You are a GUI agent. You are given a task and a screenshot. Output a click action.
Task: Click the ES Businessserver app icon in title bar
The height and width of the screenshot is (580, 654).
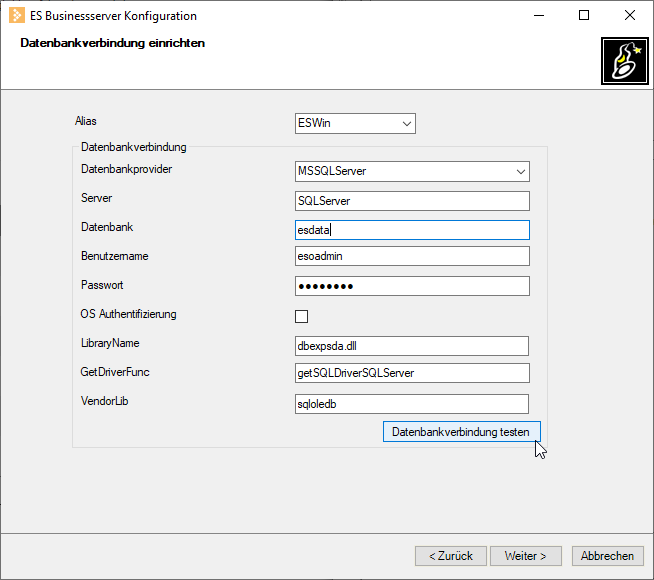17,15
